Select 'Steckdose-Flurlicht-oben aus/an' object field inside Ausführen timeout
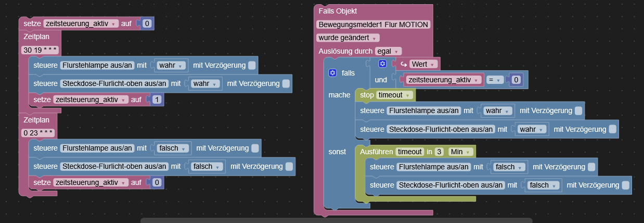Image resolution: width=644 pixels, height=223 pixels. tap(451, 185)
